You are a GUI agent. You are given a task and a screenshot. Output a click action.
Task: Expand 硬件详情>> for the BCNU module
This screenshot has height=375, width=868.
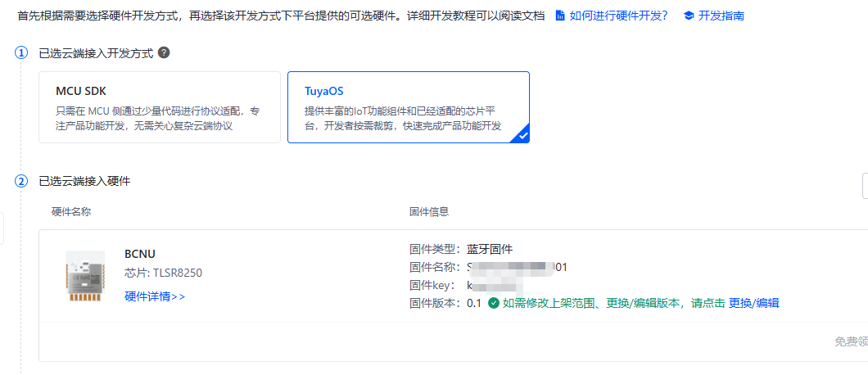(155, 296)
